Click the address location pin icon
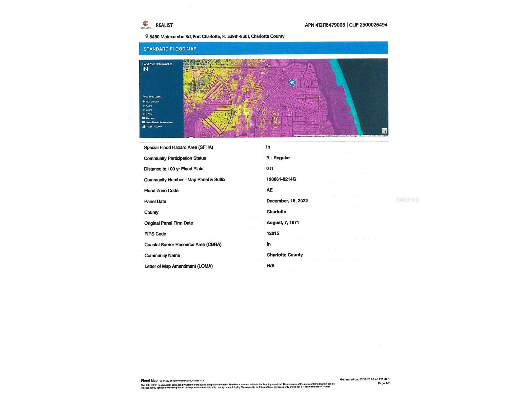The width and height of the screenshot is (532, 399). [147, 36]
